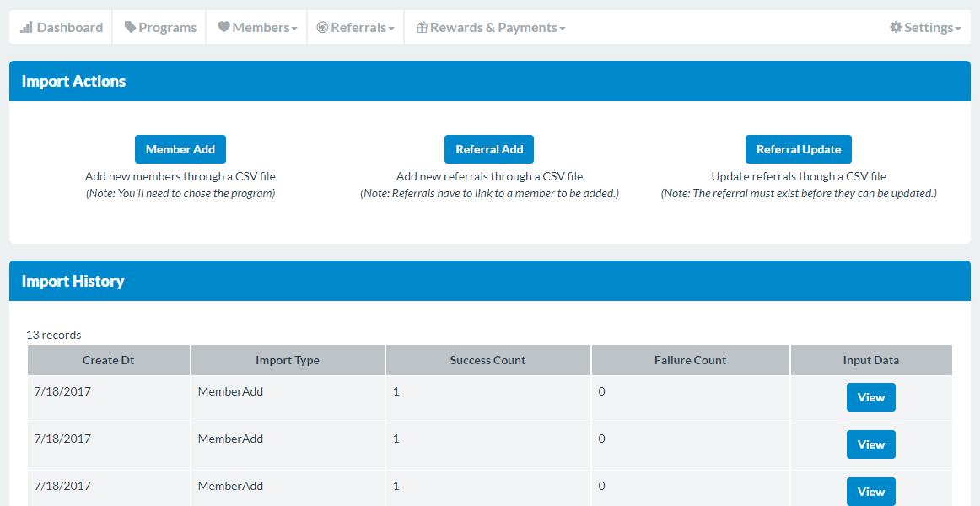The width and height of the screenshot is (980, 506).
Task: View input data for third import row
Action: click(x=871, y=492)
